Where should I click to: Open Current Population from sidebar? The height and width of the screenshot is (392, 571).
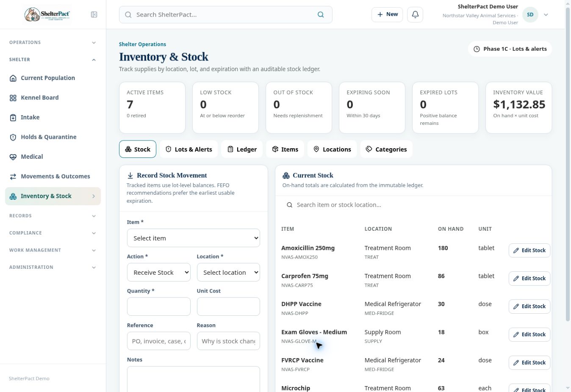[53, 78]
